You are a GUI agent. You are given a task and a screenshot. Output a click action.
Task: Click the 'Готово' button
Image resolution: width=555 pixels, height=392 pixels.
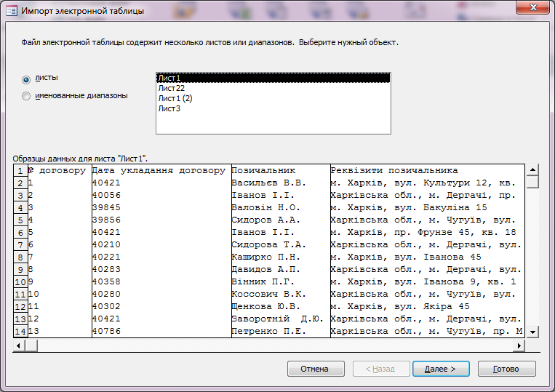point(506,369)
